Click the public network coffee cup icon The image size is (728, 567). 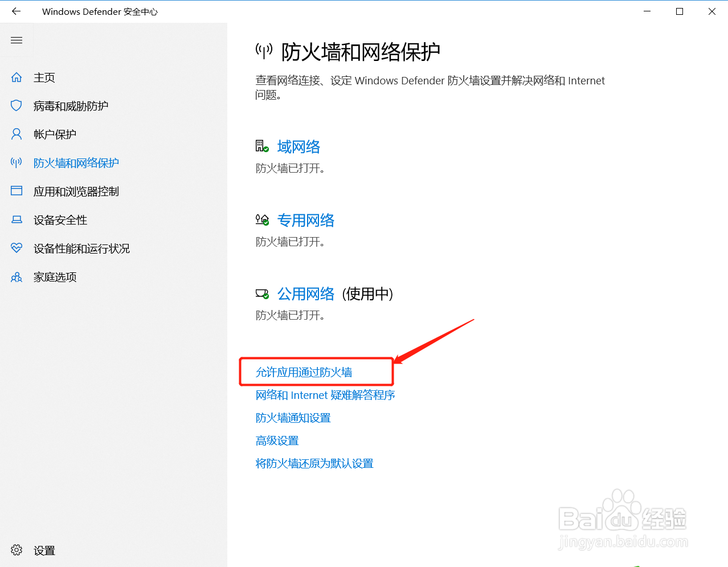pos(262,293)
